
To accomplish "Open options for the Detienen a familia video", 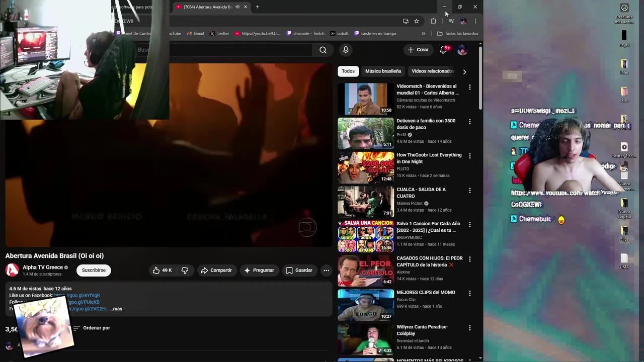I will 470,122.
